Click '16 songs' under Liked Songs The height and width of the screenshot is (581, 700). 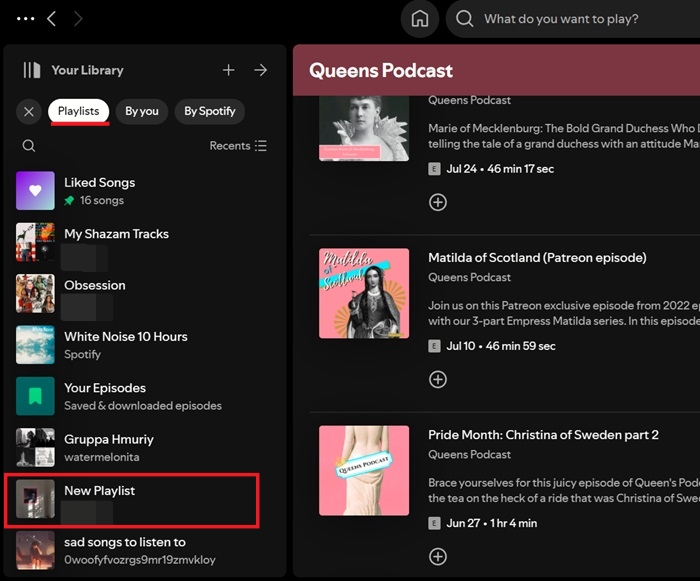(102, 201)
